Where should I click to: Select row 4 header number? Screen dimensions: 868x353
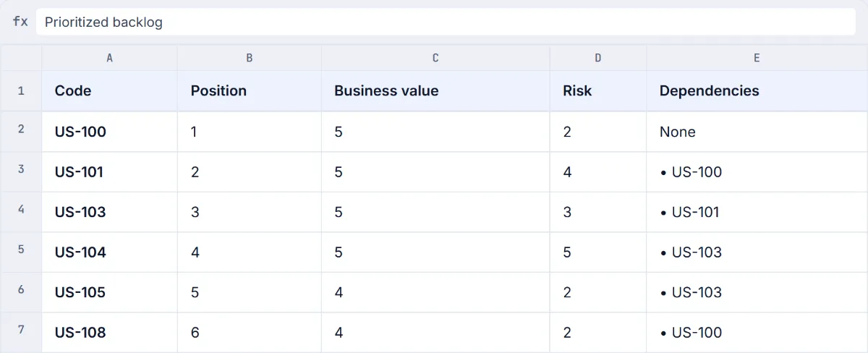pos(21,212)
